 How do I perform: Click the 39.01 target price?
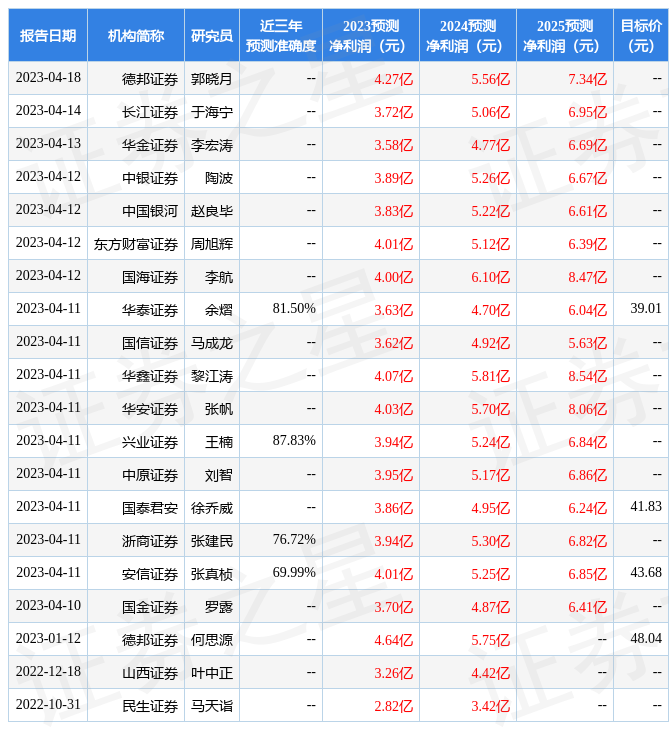[x=646, y=308]
